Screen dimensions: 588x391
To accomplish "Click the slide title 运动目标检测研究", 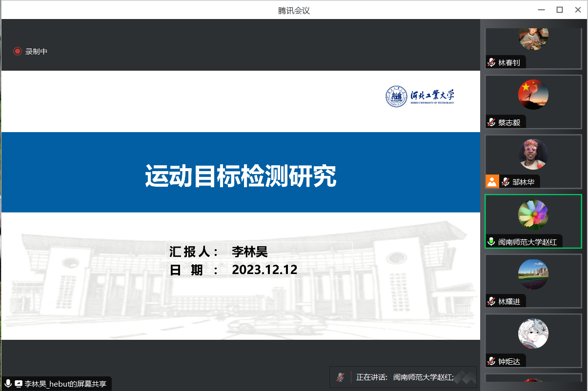I will pos(241,176).
